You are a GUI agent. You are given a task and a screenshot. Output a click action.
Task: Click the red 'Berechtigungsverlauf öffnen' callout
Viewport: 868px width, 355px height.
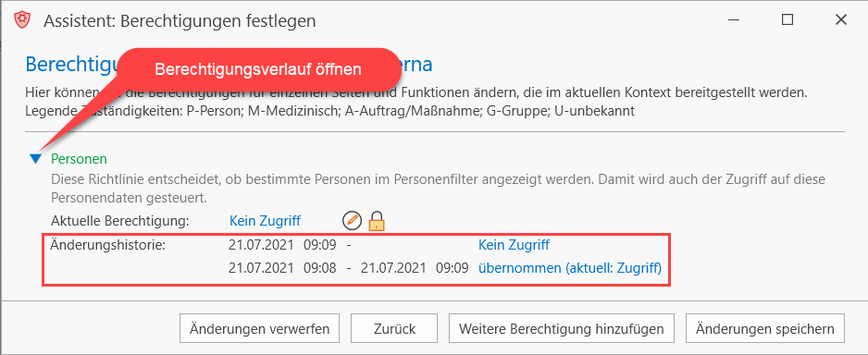tap(257, 70)
